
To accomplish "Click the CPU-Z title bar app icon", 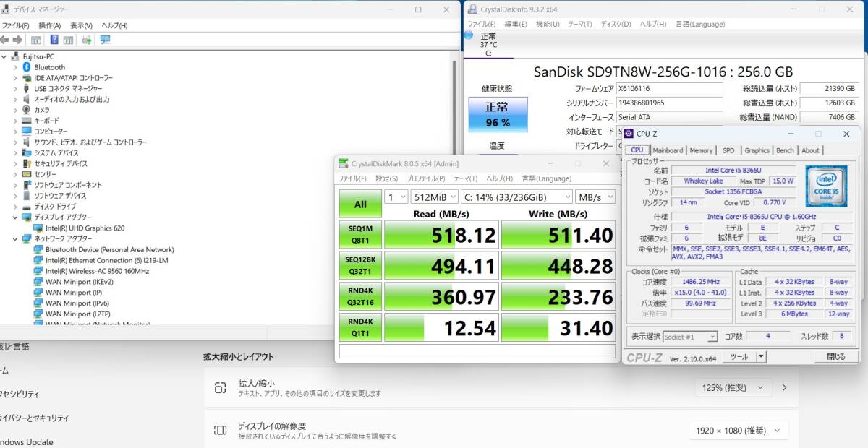I will tap(629, 134).
